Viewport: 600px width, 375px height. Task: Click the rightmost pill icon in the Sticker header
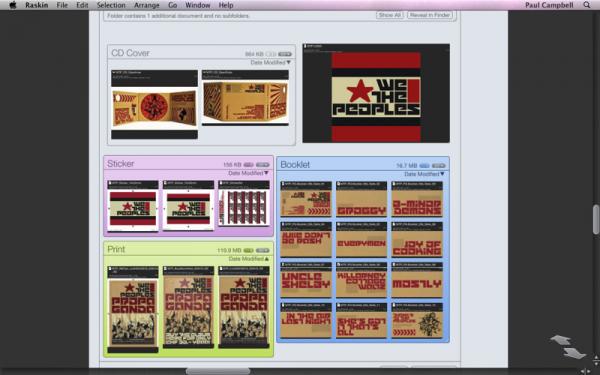pyautogui.click(x=262, y=165)
